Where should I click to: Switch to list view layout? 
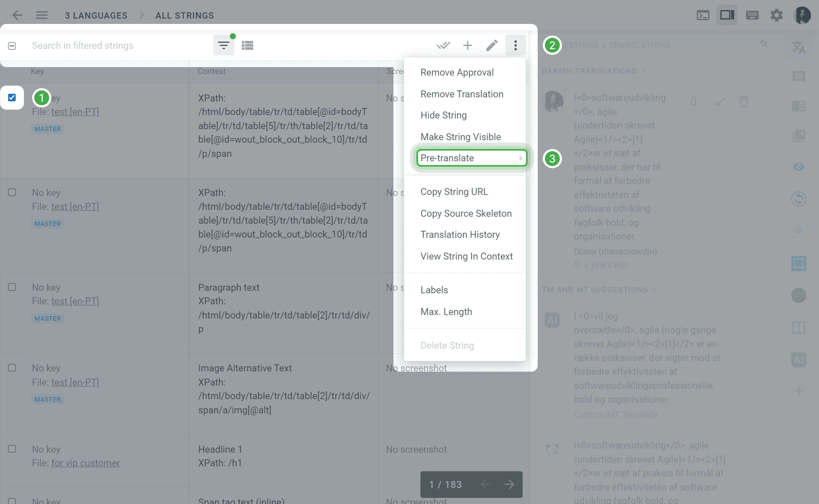point(248,45)
